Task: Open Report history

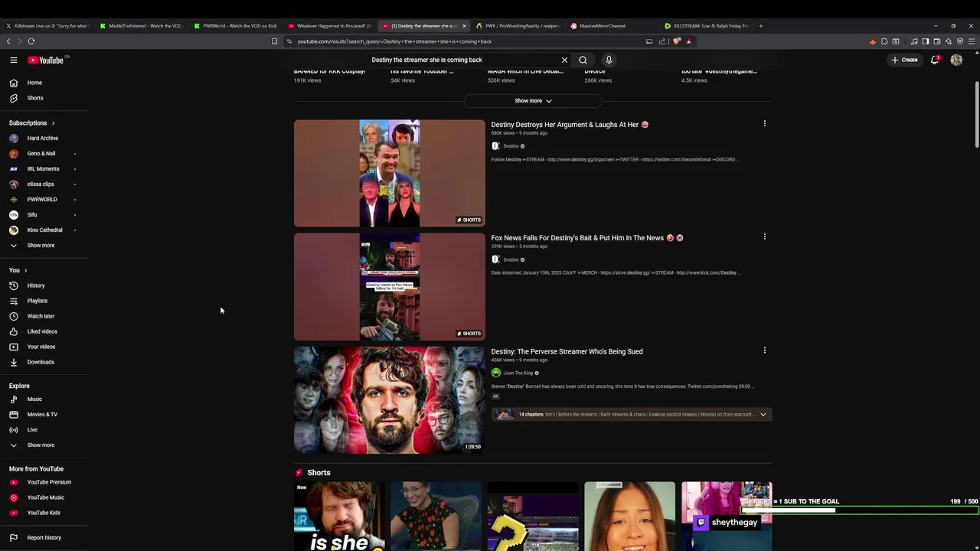Action: coord(44,538)
